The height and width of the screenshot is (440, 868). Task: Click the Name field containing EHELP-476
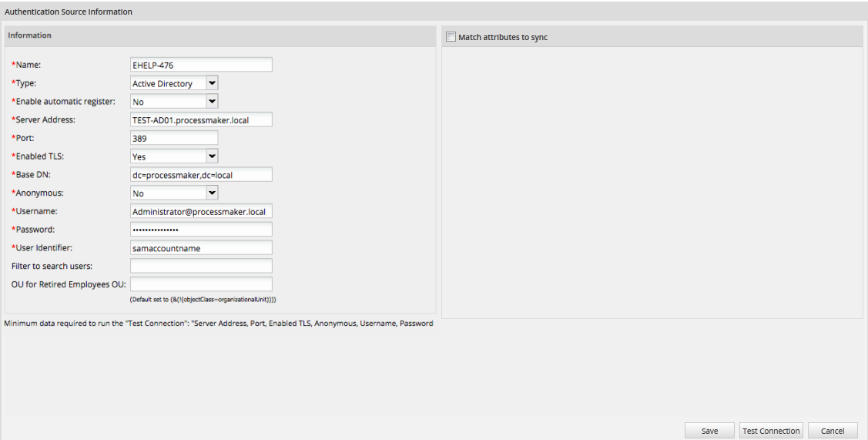[x=201, y=65]
